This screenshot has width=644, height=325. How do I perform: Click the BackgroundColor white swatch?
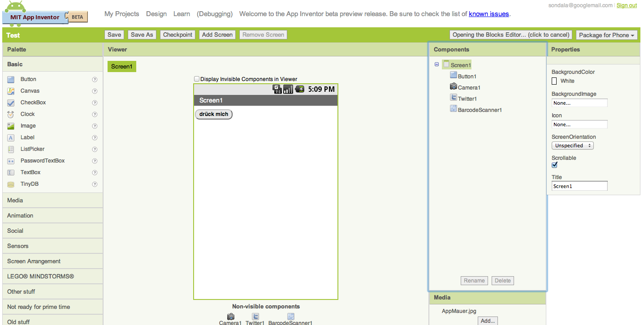coord(554,81)
